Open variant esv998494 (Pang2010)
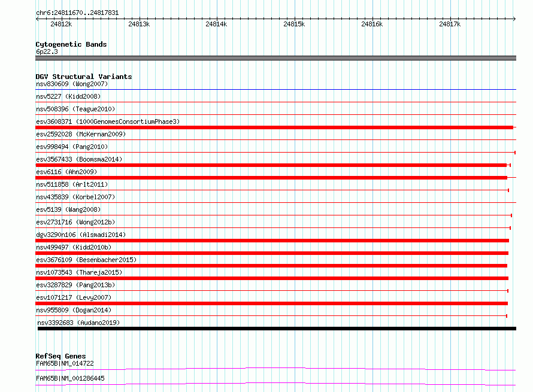 tap(72, 147)
